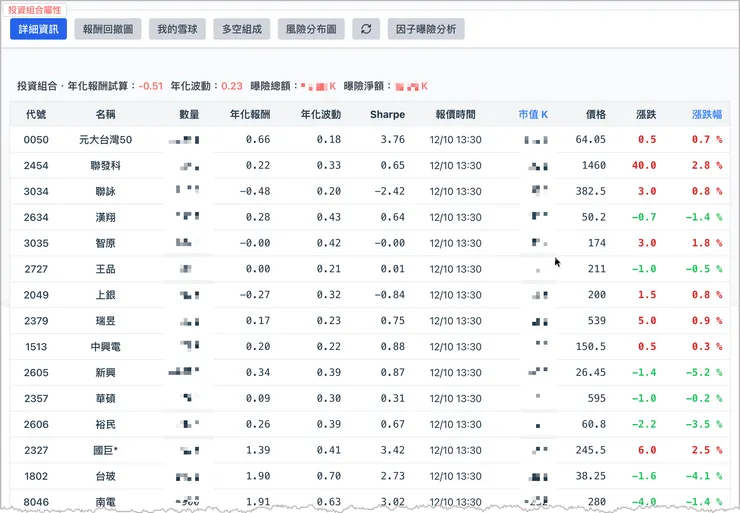Click the 台玻 name cell
This screenshot has height=513, width=740.
pyautogui.click(x=105, y=477)
